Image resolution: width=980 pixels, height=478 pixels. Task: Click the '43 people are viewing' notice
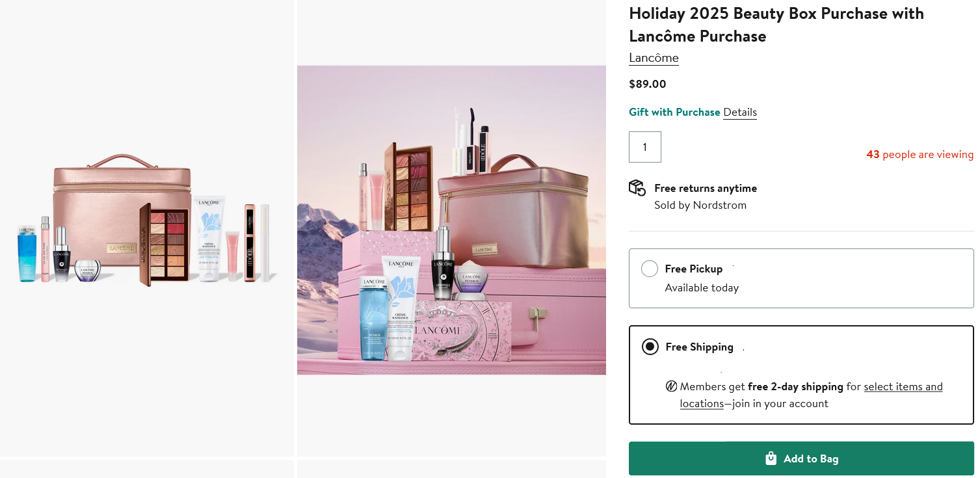pyautogui.click(x=920, y=155)
